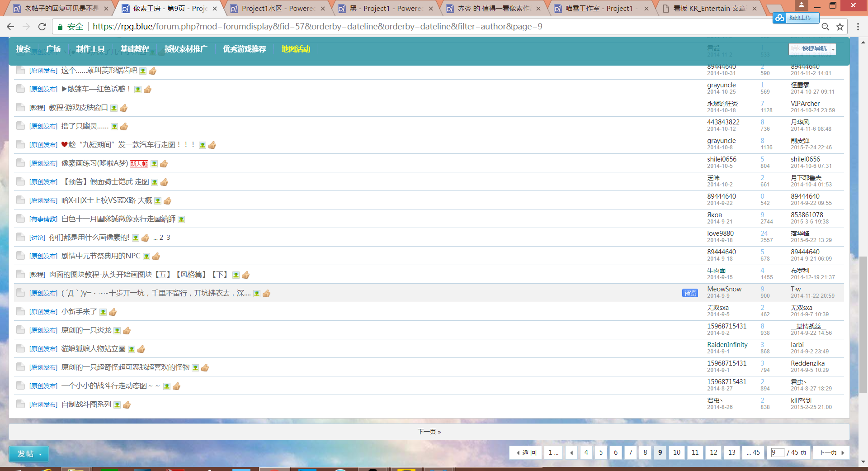Open the folder icon for 撸了只幽灵 thread
Viewport: 868px width, 471px height.
pos(20,126)
